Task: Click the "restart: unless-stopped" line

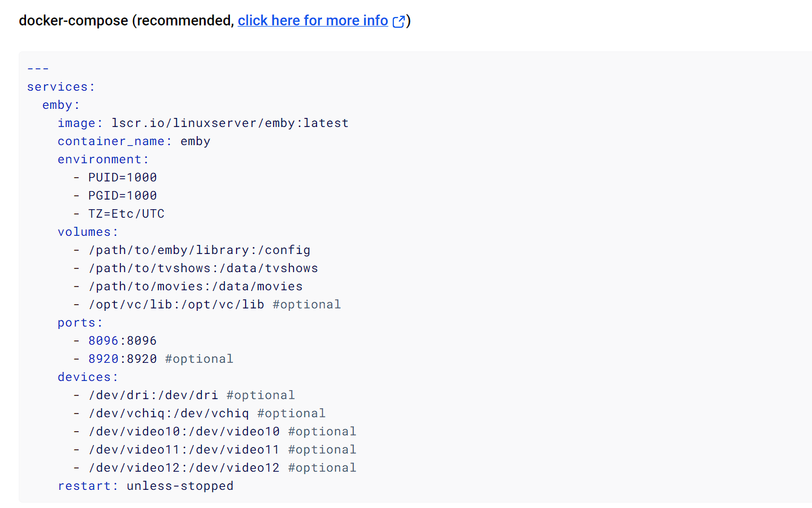Action: (146, 486)
